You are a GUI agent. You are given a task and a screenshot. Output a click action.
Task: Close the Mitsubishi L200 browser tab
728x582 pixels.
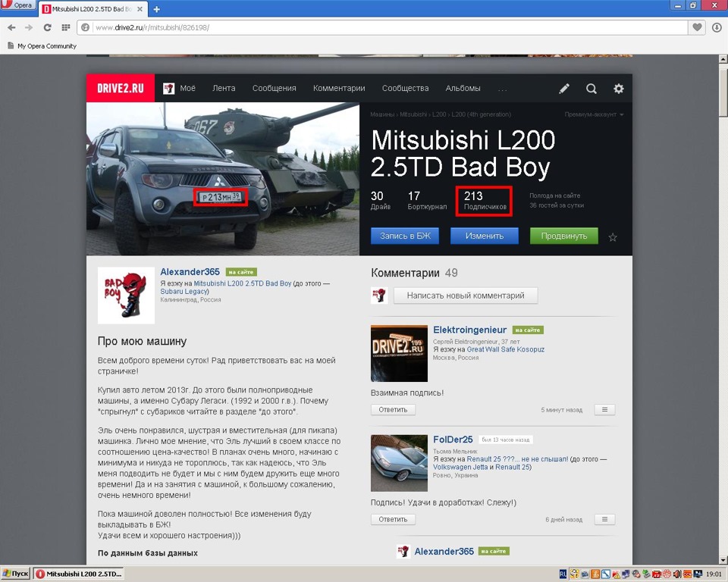click(x=140, y=9)
